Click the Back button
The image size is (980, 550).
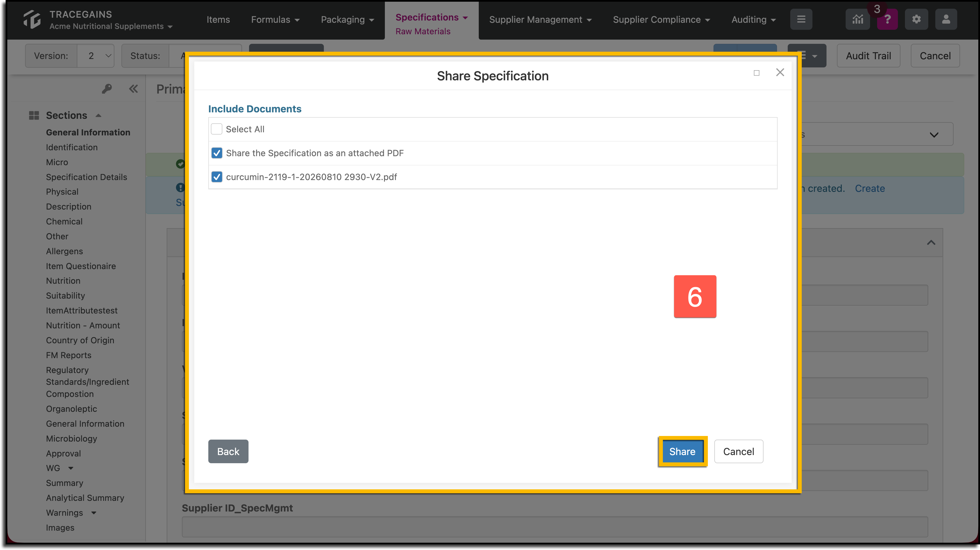click(x=228, y=452)
